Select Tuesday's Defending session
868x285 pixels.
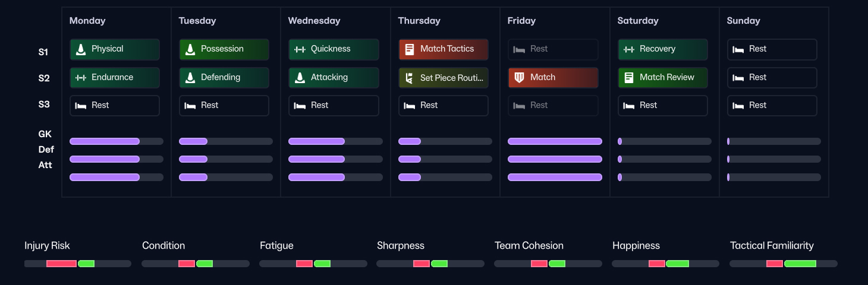tap(224, 78)
